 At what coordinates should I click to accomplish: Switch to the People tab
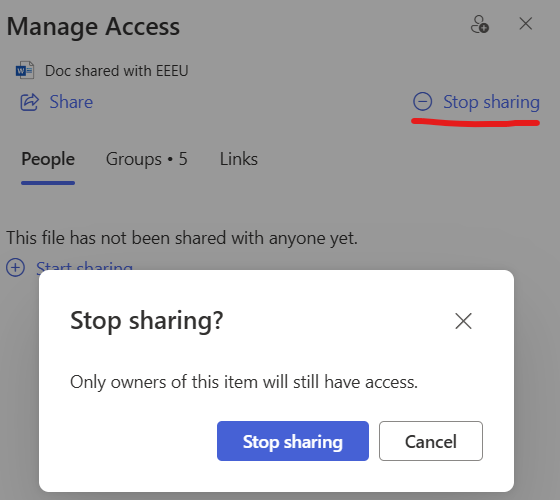coord(48,159)
